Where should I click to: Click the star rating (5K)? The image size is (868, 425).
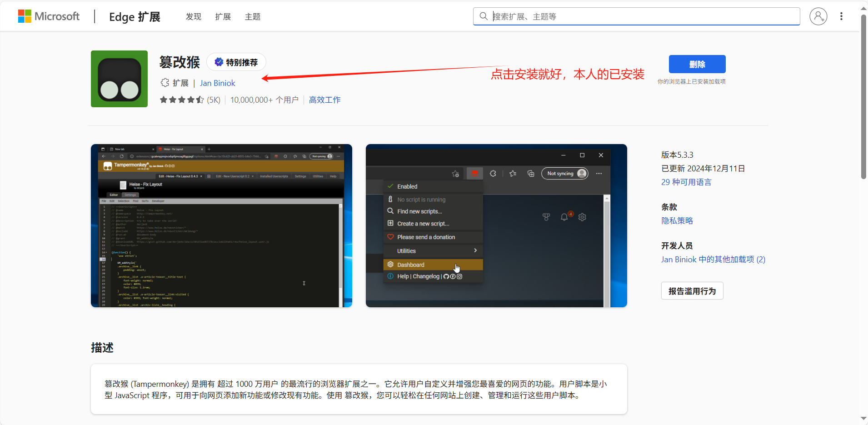click(x=190, y=100)
